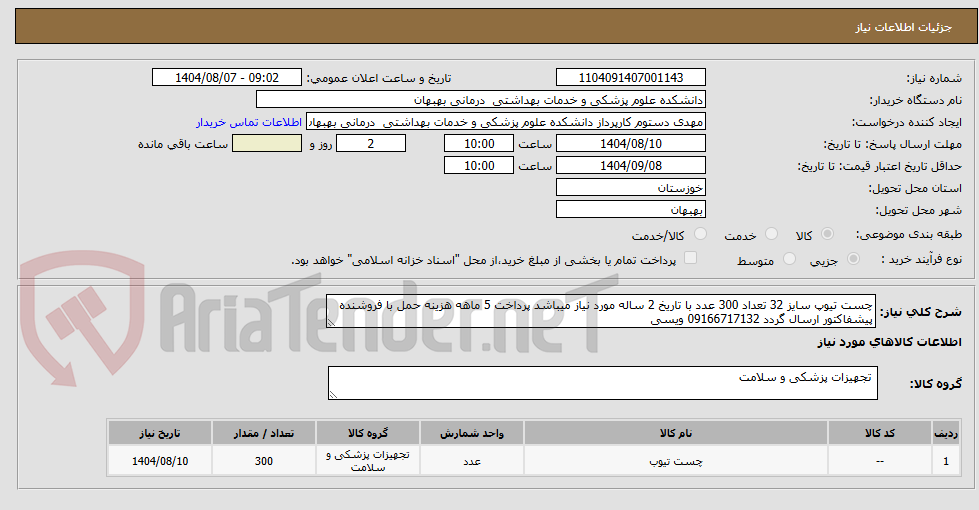Click the announcement date field 1404/08/07 - 09:02
The height and width of the screenshot is (510, 979).
227,77
